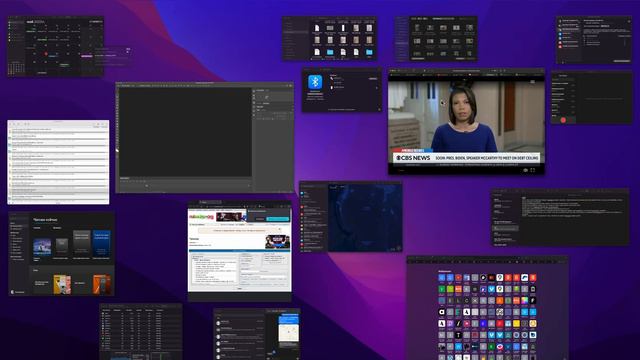
Task: Click the red record button
Action: coord(563,120)
